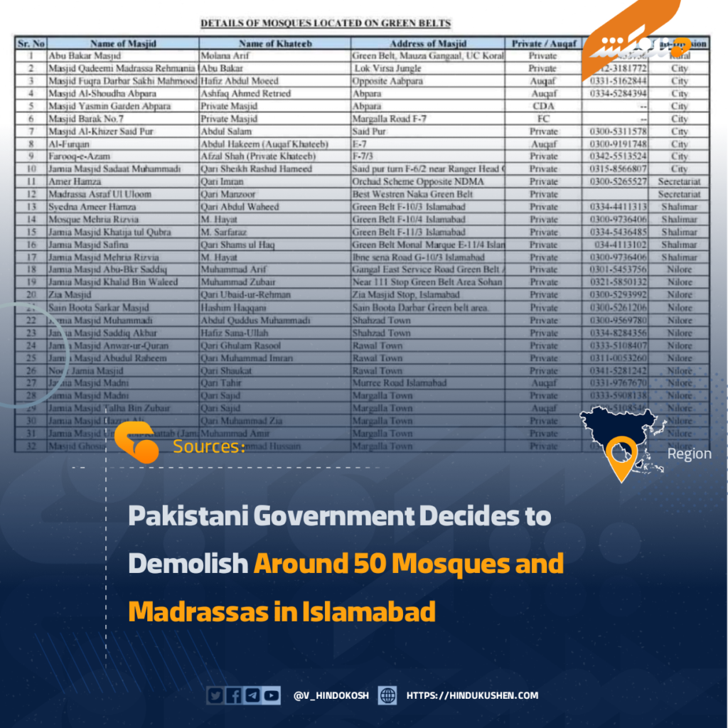Click the 'Around 50 Mosques and' headline text
The height and width of the screenshot is (728, 728).
[x=409, y=563]
